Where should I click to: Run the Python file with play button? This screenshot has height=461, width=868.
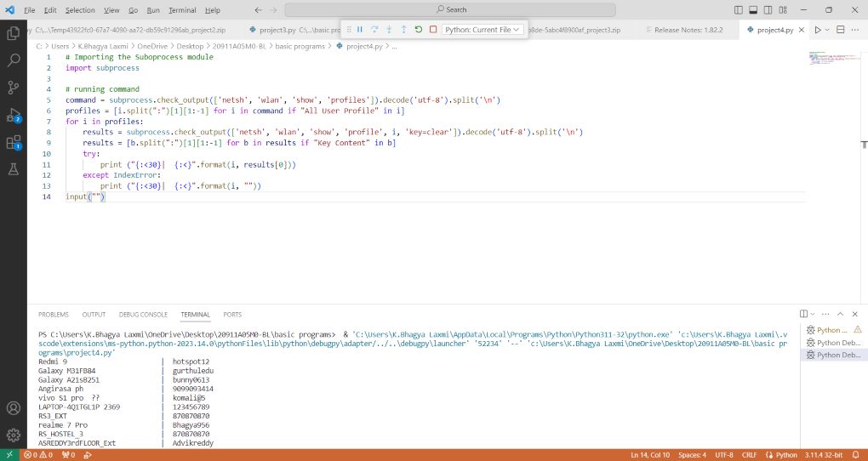(818, 30)
